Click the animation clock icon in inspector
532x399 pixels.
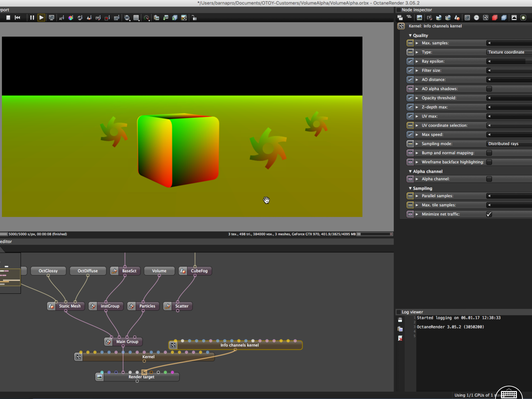pos(476,18)
